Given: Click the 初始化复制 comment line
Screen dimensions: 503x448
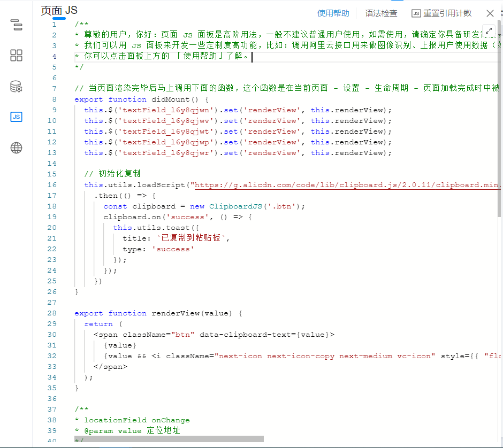Looking at the screenshot, I should pyautogui.click(x=112, y=174).
